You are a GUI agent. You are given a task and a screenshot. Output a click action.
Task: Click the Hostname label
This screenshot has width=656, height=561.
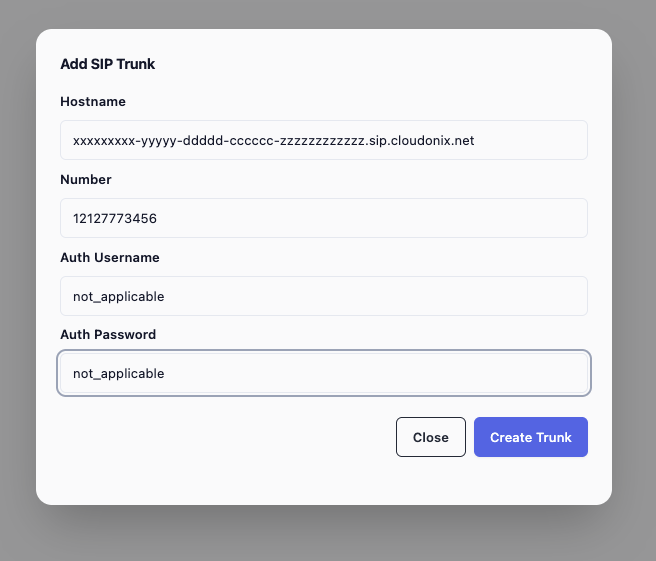[93, 102]
